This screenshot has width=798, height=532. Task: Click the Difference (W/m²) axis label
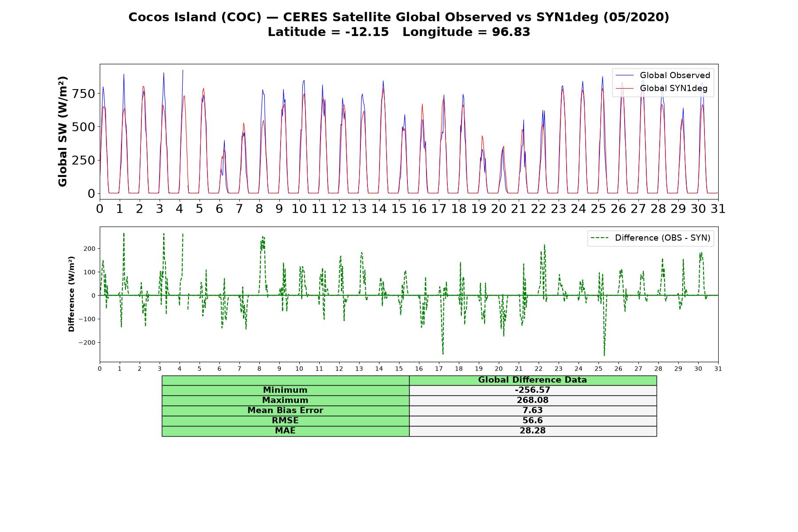71,294
